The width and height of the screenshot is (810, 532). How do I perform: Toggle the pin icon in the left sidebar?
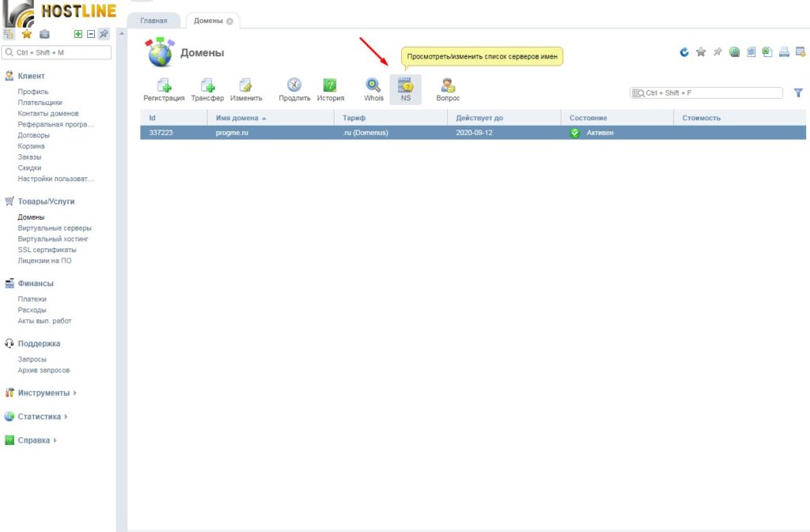[104, 34]
